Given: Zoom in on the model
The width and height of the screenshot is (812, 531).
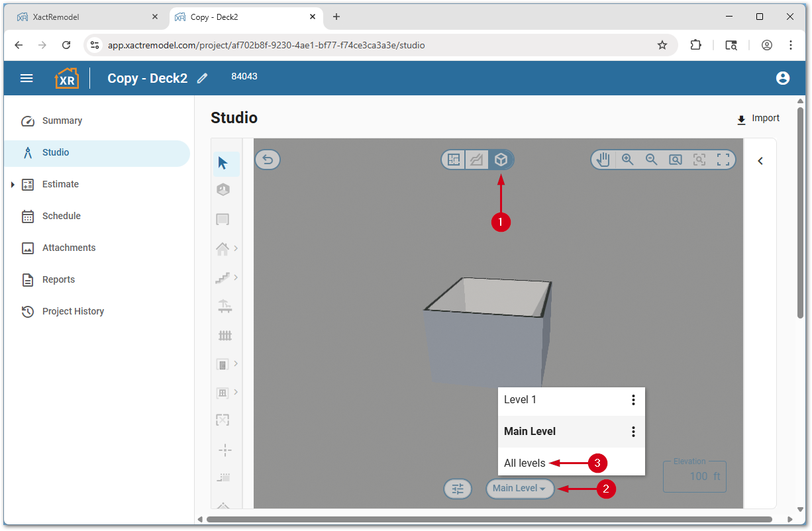Looking at the screenshot, I should pyautogui.click(x=627, y=159).
